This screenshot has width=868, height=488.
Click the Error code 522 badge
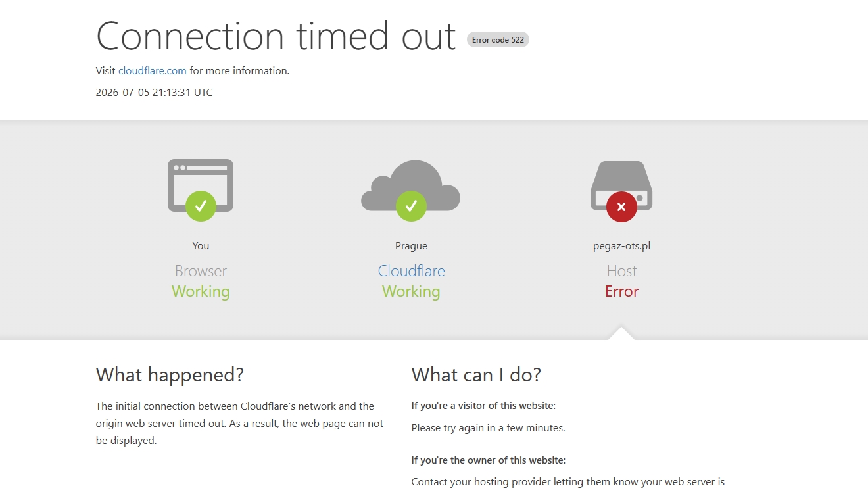[x=498, y=40]
